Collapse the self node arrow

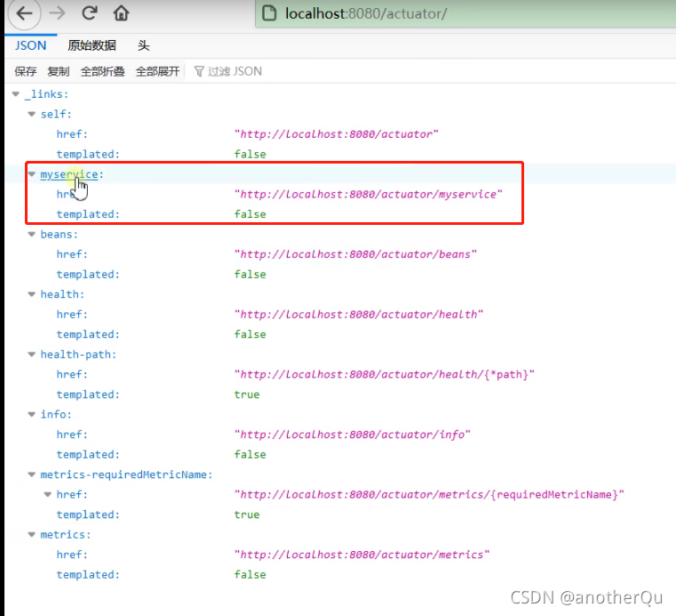pyautogui.click(x=31, y=115)
